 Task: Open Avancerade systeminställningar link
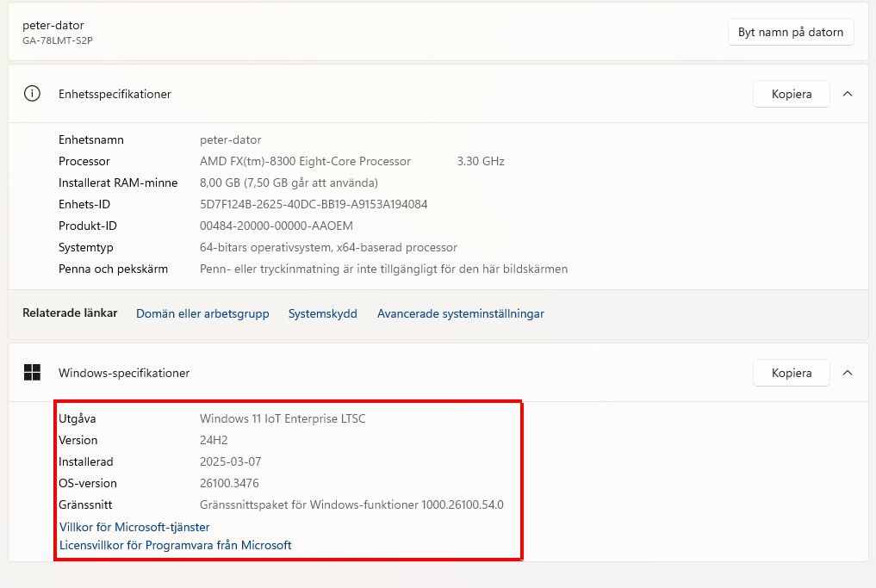pyautogui.click(x=460, y=314)
